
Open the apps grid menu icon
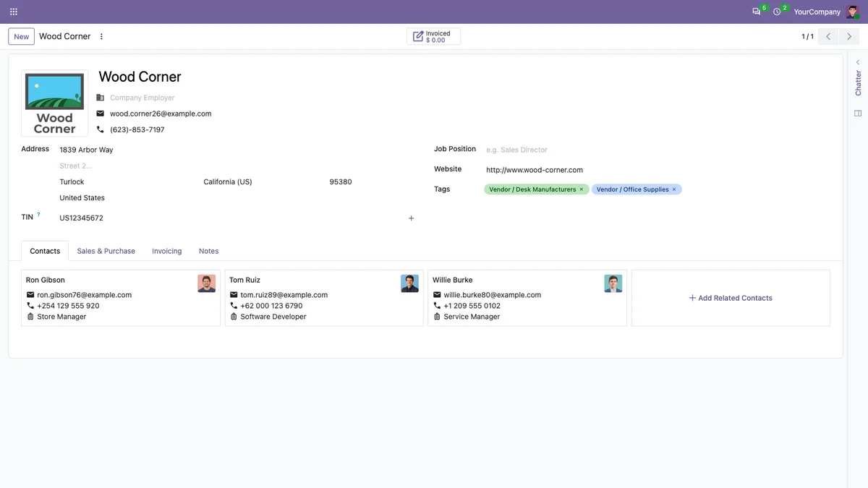[13, 12]
